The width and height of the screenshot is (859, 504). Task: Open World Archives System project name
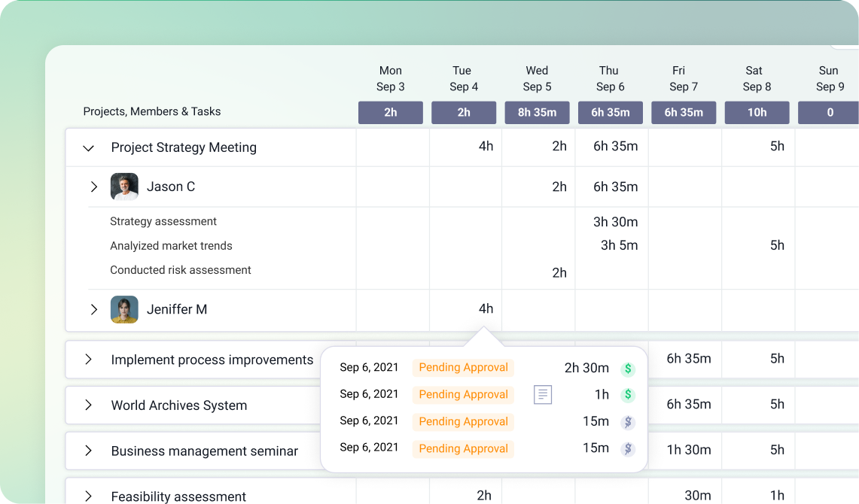point(179,405)
